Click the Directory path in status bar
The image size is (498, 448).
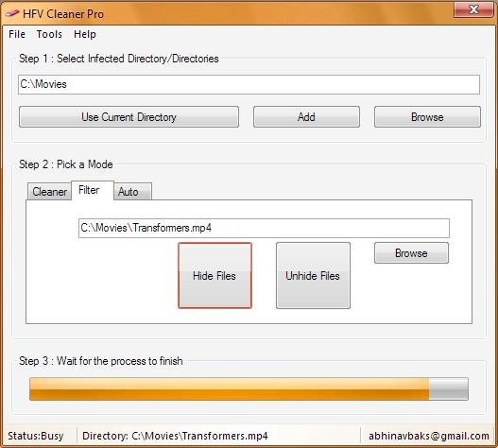[x=175, y=436]
